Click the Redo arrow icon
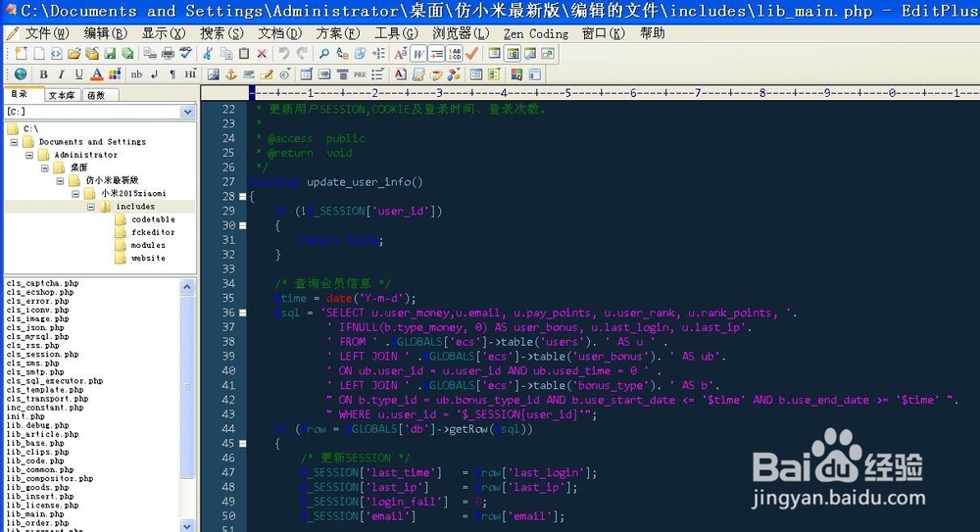The width and height of the screenshot is (980, 532). 302,54
